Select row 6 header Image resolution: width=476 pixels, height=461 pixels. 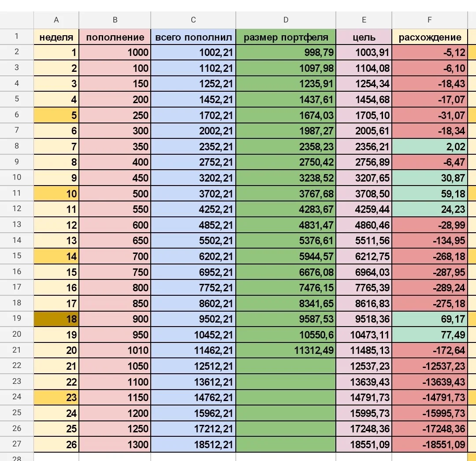[x=17, y=115]
